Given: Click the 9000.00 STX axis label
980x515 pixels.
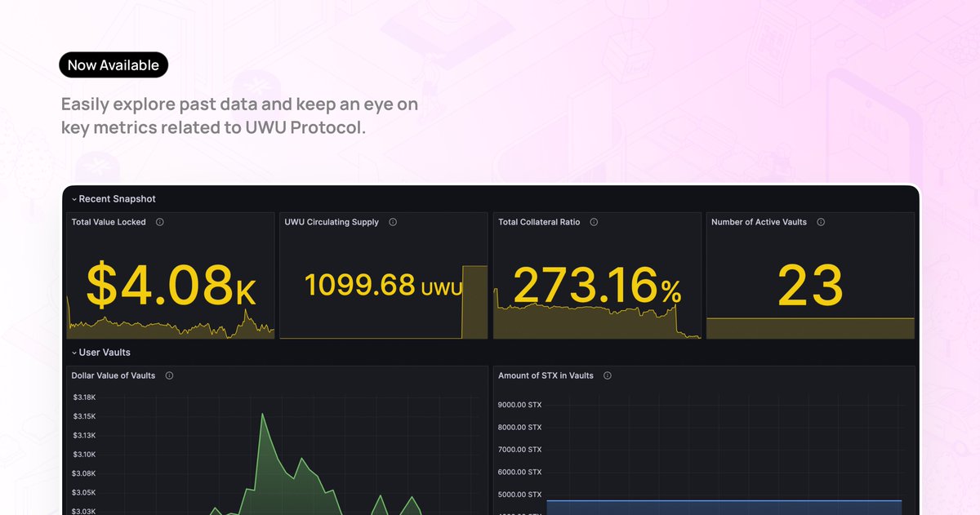Looking at the screenshot, I should click(x=519, y=405).
